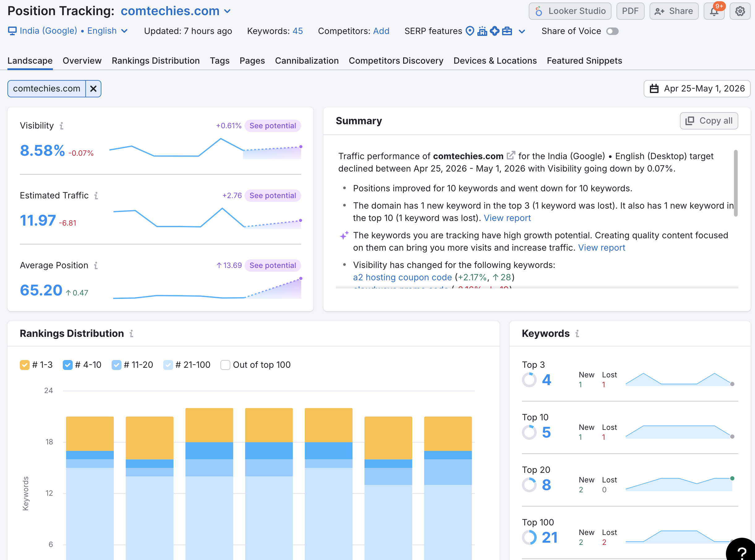Click the Top 10 keywords count 5
Viewport: 755px width, 560px height.
(546, 432)
